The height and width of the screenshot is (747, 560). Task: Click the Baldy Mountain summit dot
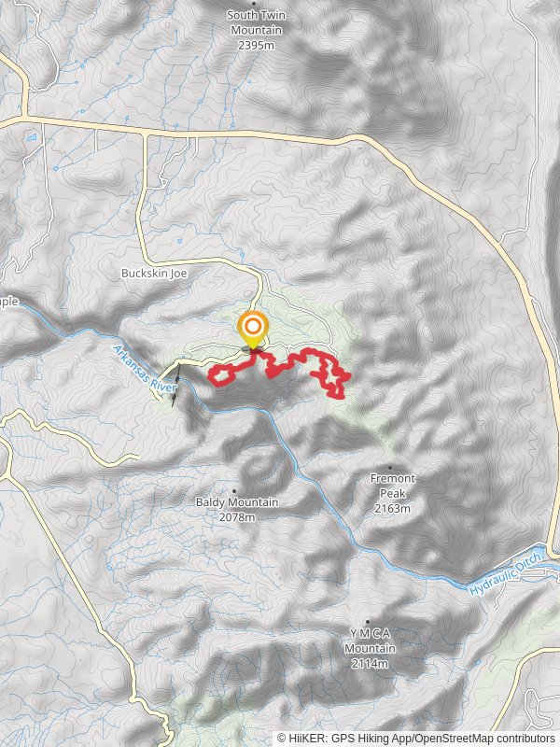point(234,491)
